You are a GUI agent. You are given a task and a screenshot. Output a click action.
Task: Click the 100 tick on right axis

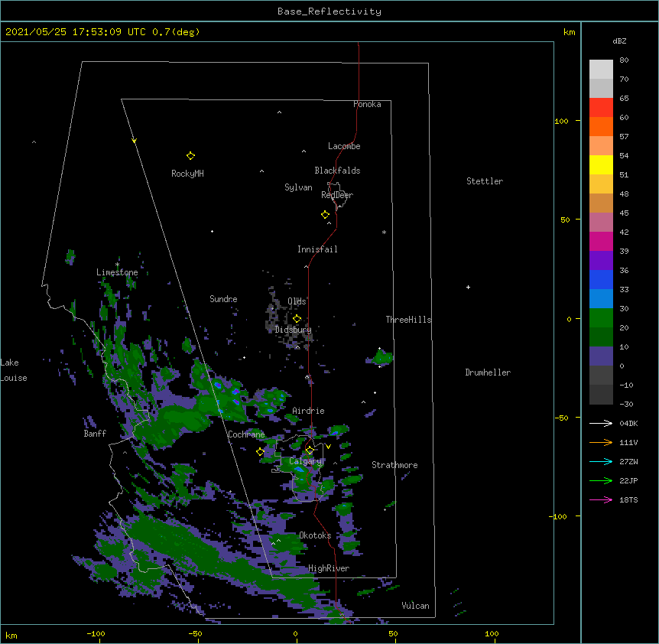(561, 121)
